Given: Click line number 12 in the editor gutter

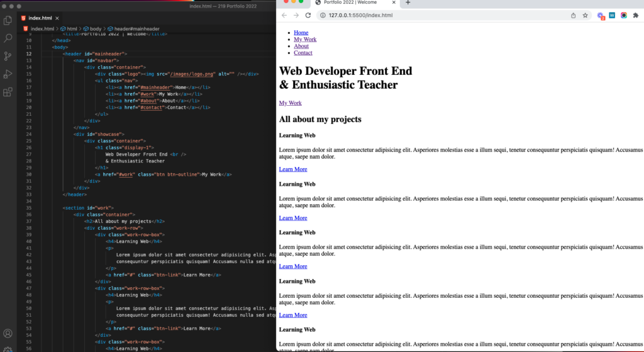Looking at the screenshot, I should [x=29, y=54].
